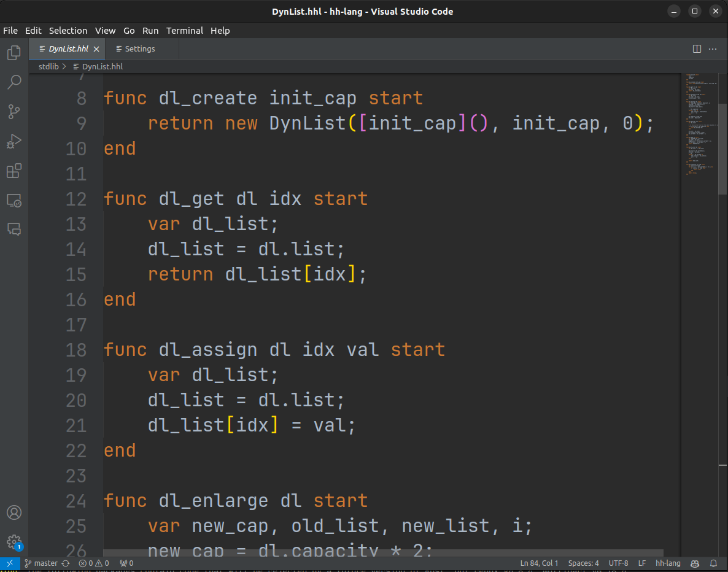Open the Copilot status icon
This screenshot has height=572, width=728.
(695, 563)
